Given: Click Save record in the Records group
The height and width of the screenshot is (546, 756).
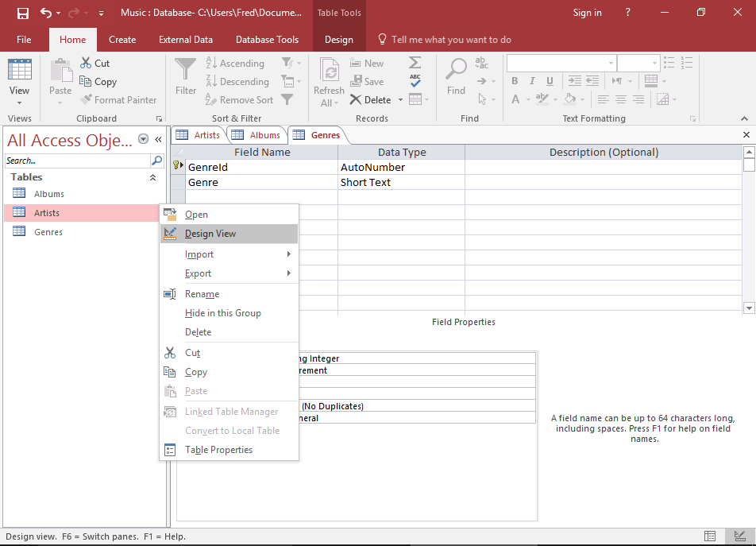Looking at the screenshot, I should click(367, 82).
